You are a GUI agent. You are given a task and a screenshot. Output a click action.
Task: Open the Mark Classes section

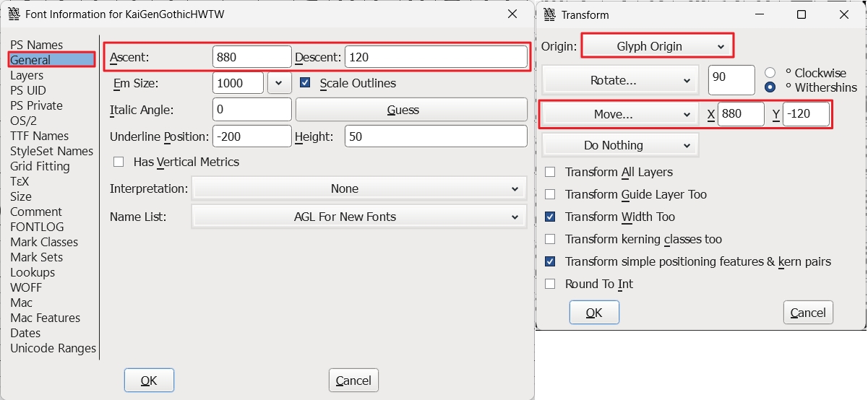[44, 242]
